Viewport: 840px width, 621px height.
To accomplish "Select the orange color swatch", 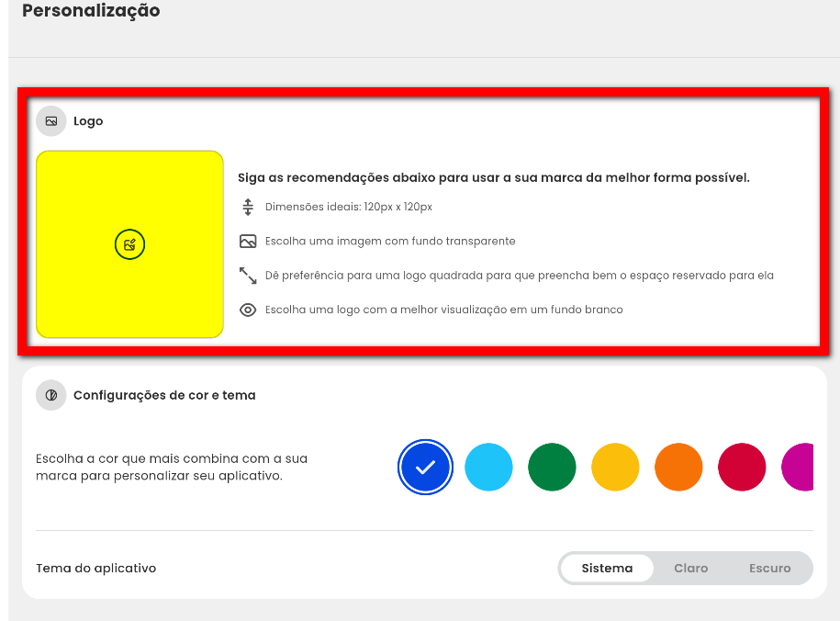I will 678,467.
